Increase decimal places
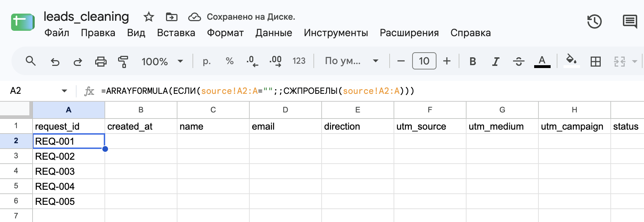644x222 pixels. tap(275, 61)
